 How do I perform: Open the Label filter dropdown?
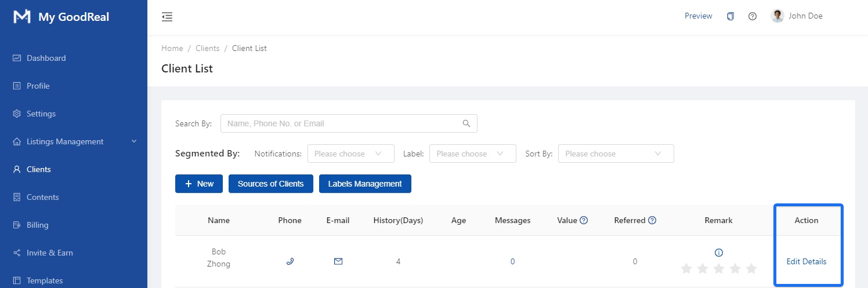[472, 154]
